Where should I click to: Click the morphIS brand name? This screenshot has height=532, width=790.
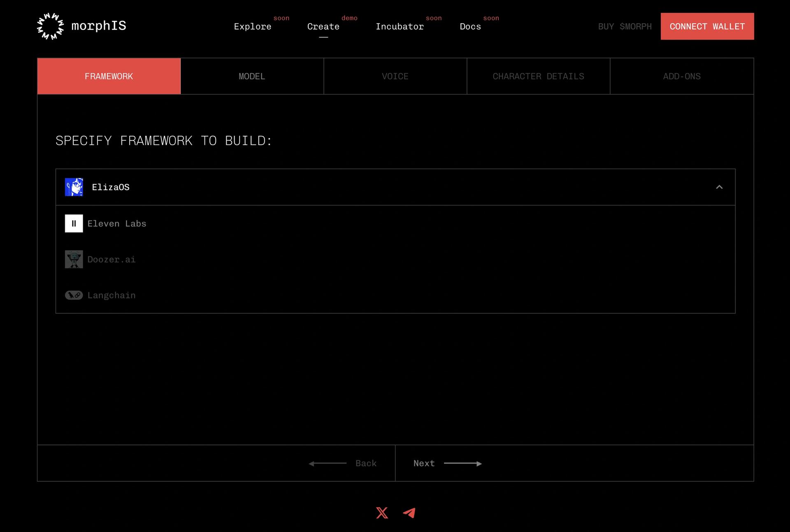tap(99, 26)
